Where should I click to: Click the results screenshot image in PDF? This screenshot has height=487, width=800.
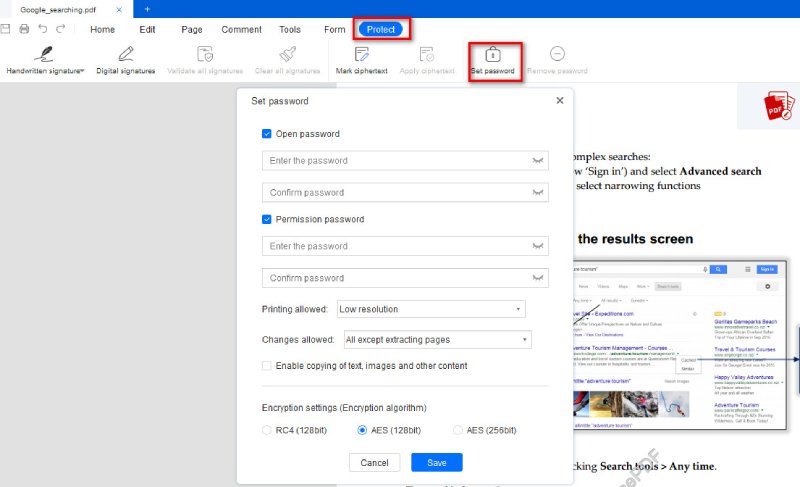coord(680,345)
